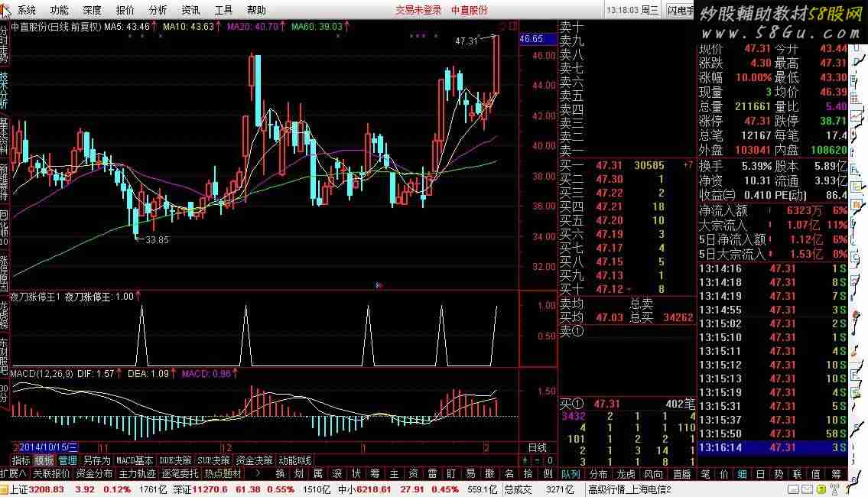The image size is (868, 497).
Task: Click the 侧 shortcut icon
Action: [548, 474]
